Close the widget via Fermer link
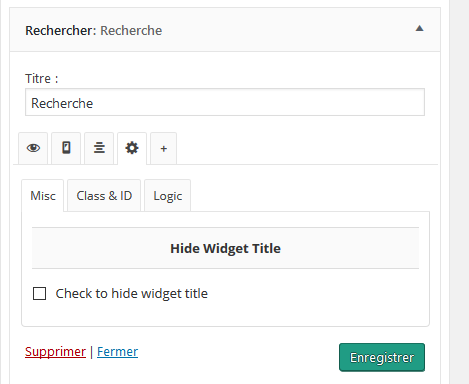 coord(117,352)
